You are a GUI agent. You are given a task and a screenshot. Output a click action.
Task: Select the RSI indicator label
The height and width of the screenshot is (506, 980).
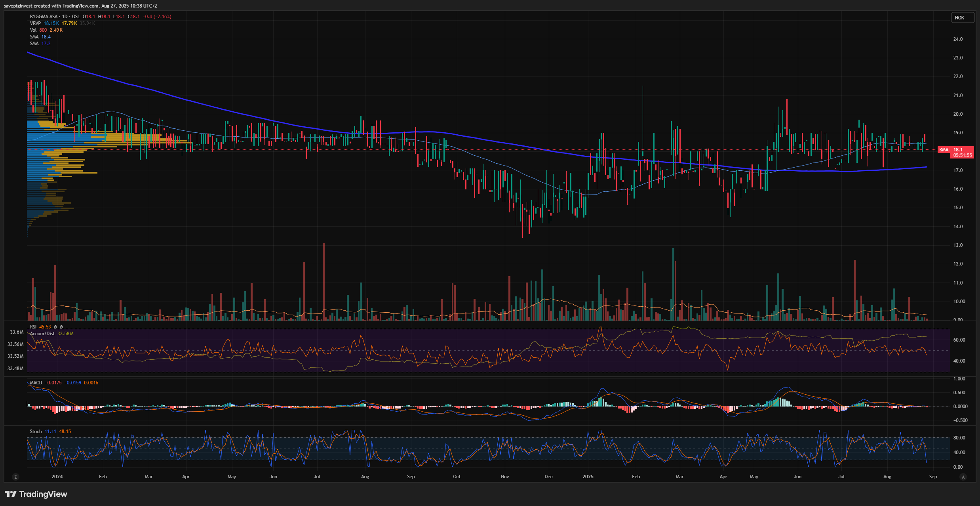click(33, 327)
